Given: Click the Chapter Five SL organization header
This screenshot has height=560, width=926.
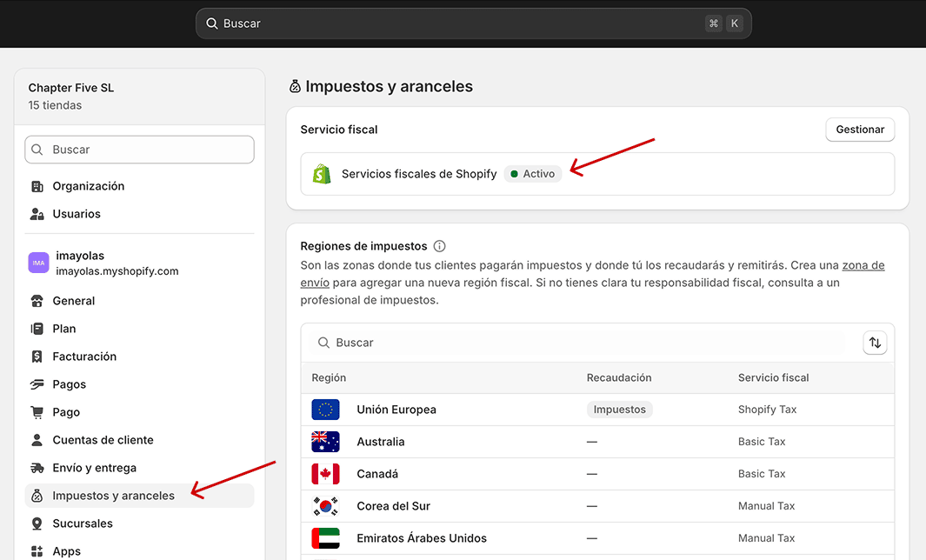Looking at the screenshot, I should point(139,97).
